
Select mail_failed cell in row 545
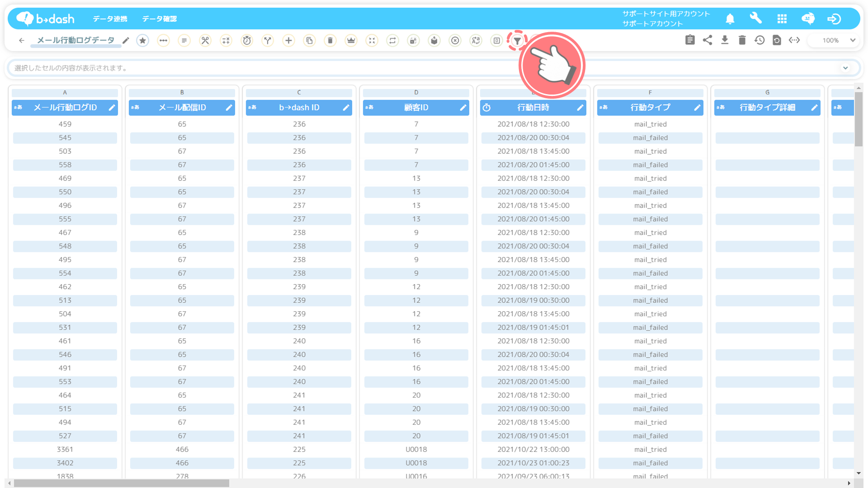650,138
